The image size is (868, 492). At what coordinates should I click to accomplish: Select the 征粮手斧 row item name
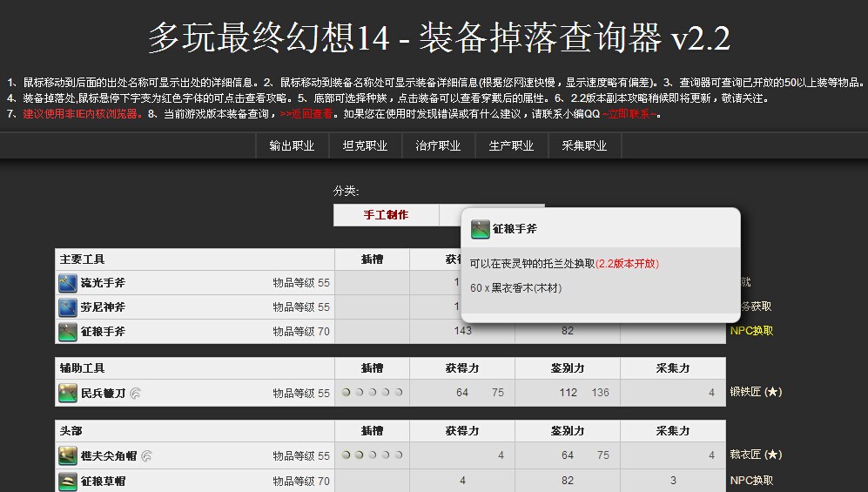[103, 332]
